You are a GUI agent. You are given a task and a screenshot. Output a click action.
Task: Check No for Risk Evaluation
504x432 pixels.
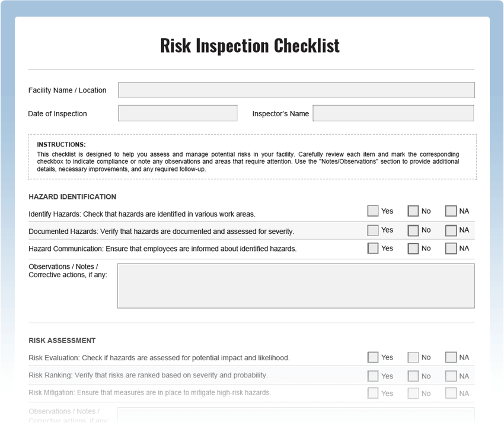pyautogui.click(x=413, y=357)
